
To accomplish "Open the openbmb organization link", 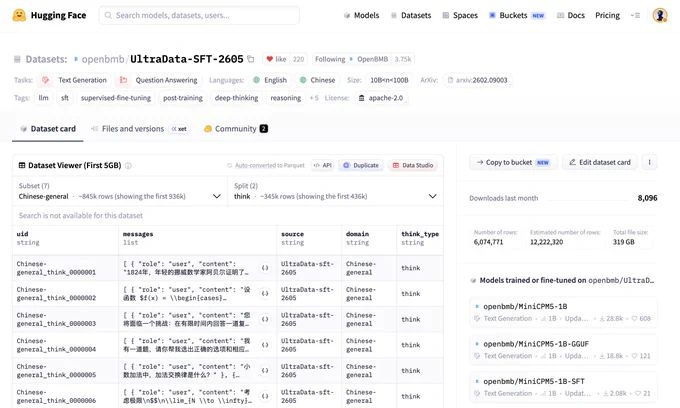I will point(103,59).
